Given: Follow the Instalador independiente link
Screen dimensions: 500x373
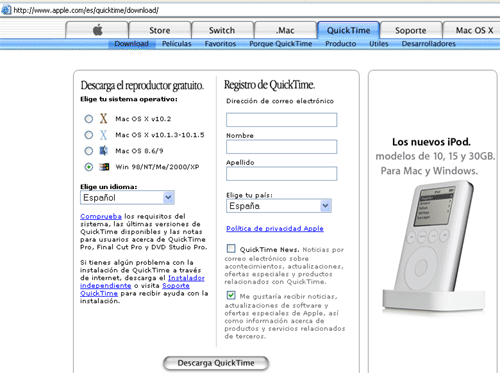Looking at the screenshot, I should [142, 282].
